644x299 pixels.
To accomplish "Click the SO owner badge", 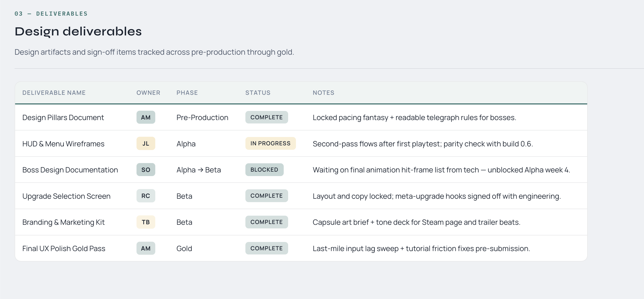I will coord(146,170).
